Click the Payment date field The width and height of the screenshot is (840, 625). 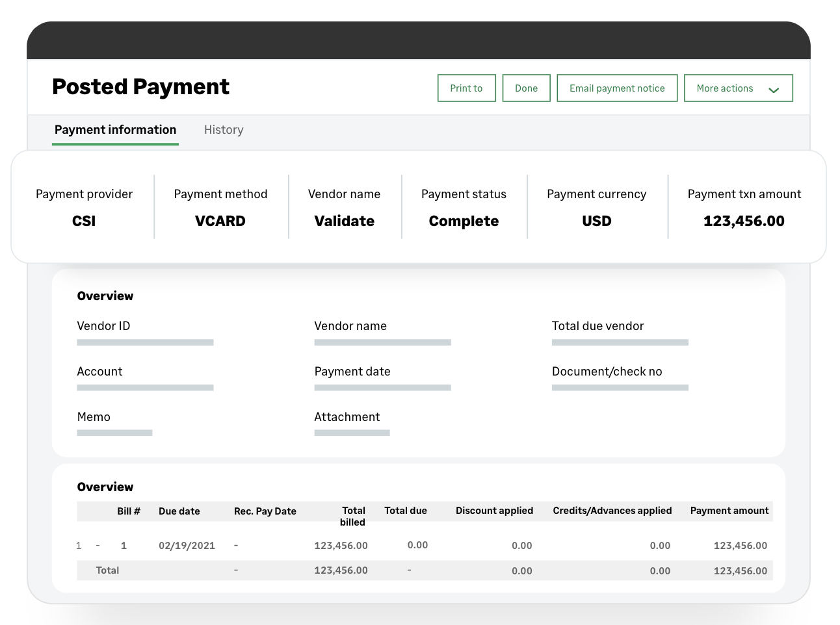382,387
